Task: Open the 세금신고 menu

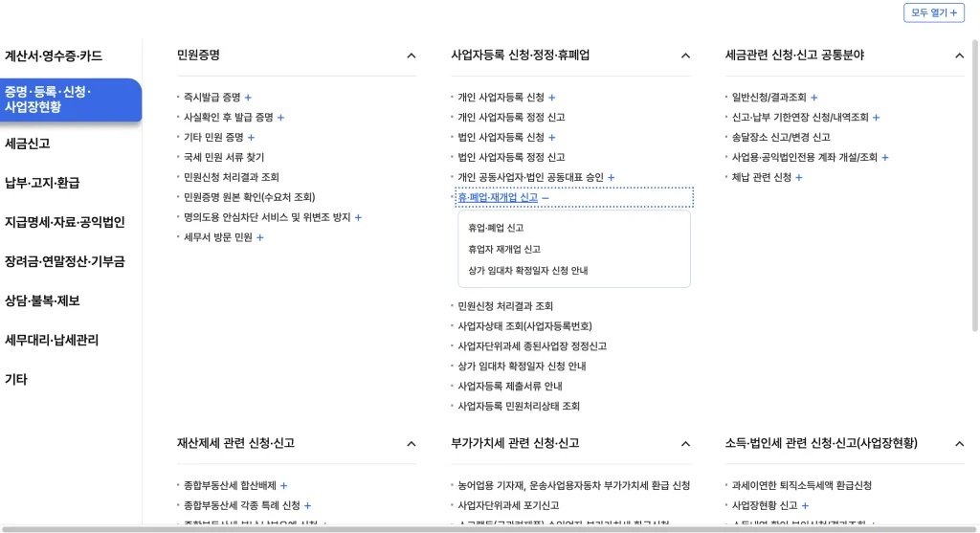Action: click(x=28, y=144)
